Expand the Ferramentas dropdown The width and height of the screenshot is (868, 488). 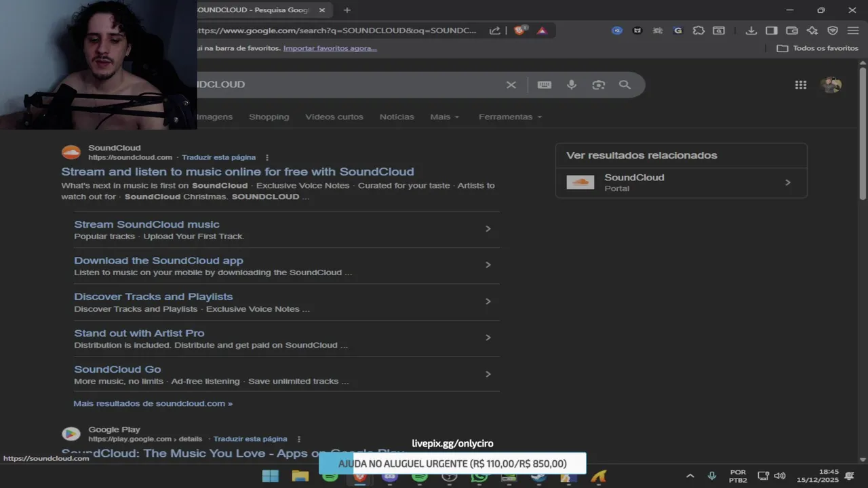pyautogui.click(x=510, y=117)
